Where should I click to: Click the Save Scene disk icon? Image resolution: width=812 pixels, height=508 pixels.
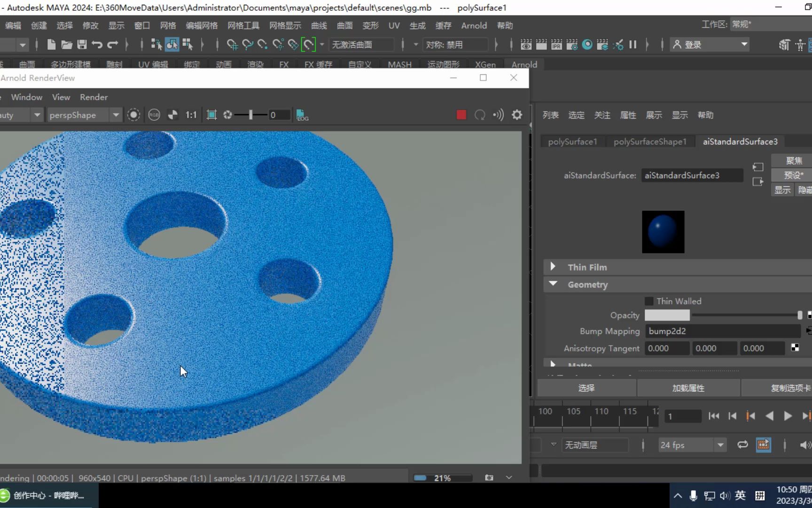(x=82, y=45)
